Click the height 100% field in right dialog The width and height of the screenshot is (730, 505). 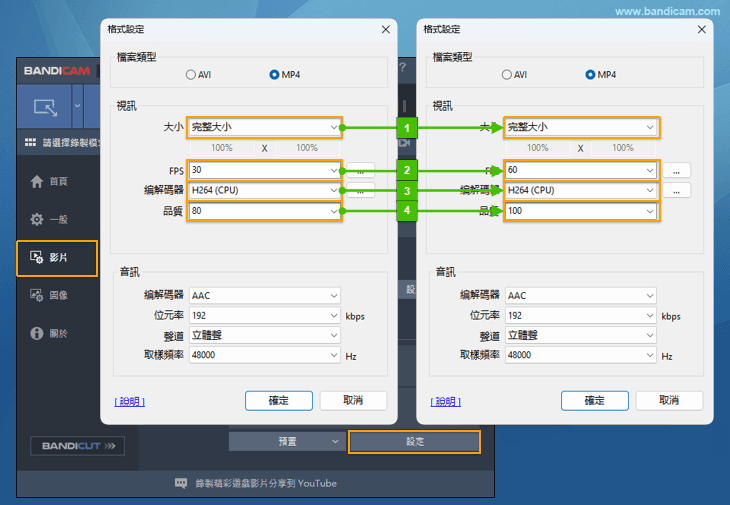623,148
